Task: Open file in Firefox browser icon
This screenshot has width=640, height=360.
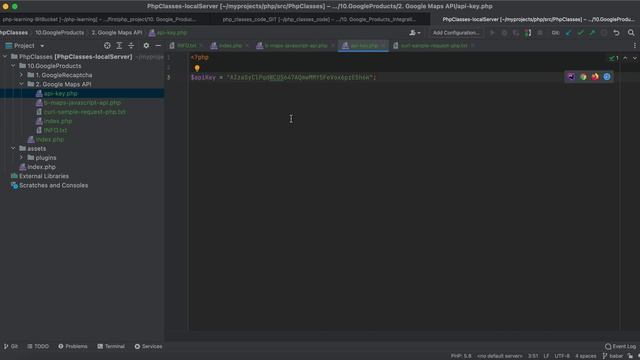Action: click(x=595, y=77)
